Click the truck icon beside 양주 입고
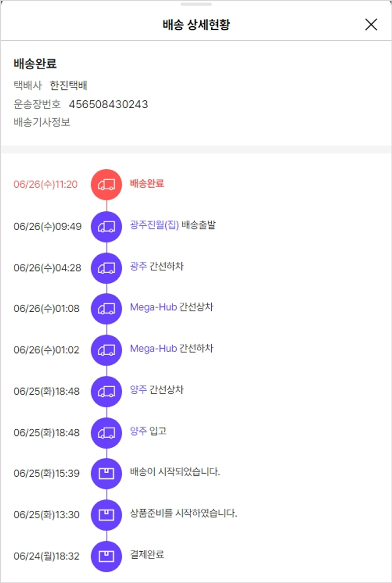The image size is (392, 583). coord(107,432)
